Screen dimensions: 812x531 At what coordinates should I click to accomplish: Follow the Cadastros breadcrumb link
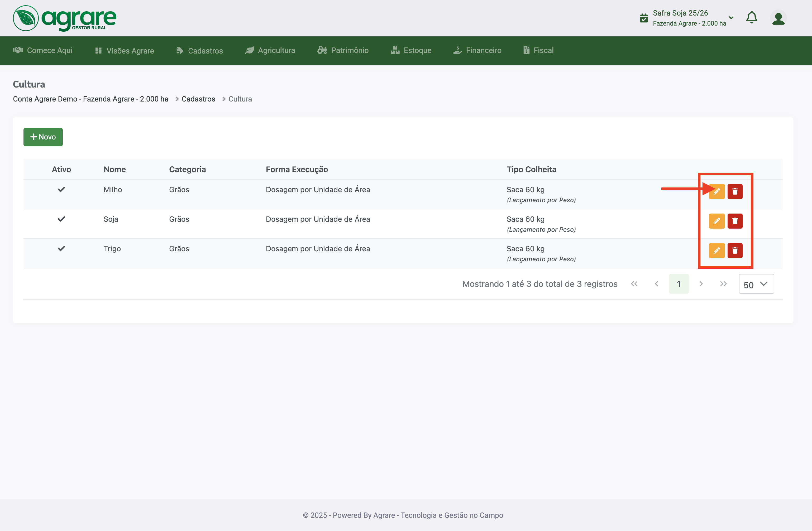tap(198, 99)
